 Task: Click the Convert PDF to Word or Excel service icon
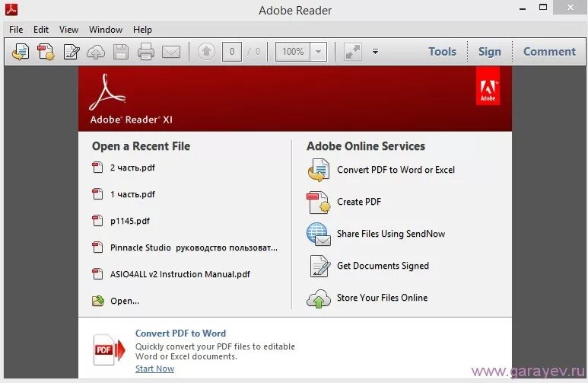pyautogui.click(x=319, y=170)
